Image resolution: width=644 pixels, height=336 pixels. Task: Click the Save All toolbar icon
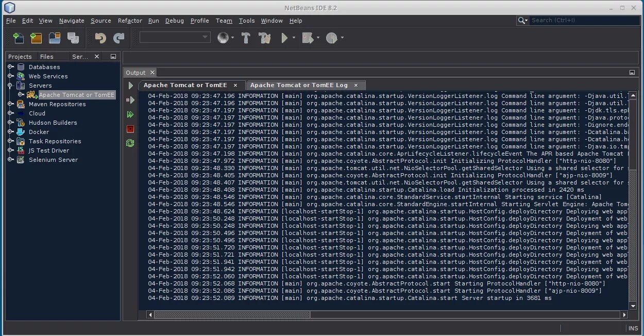click(x=73, y=38)
